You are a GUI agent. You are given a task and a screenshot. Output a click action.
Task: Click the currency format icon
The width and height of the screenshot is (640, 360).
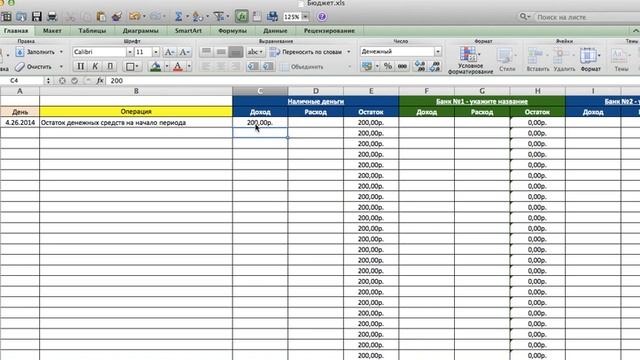coord(367,66)
